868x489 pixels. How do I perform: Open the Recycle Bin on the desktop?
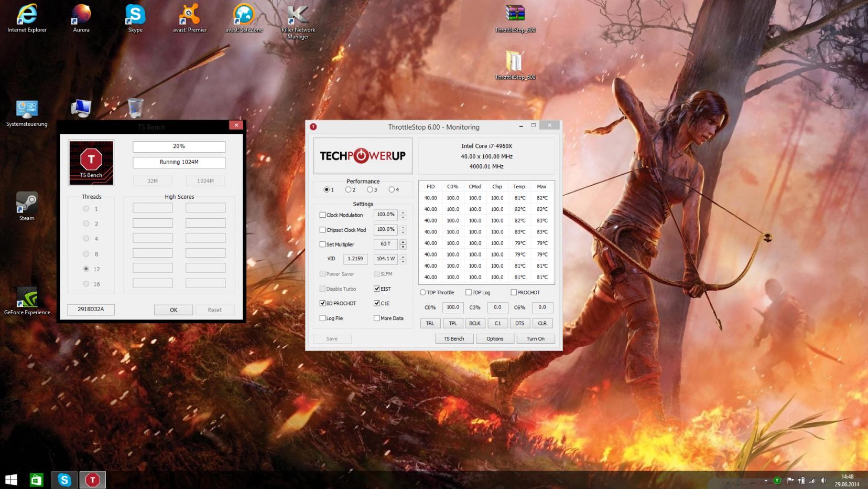click(x=135, y=108)
